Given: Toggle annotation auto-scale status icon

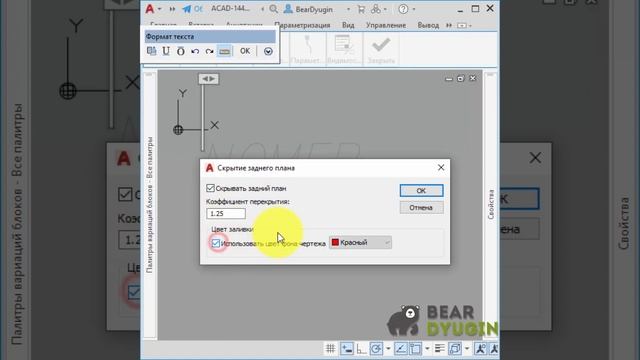Looking at the screenshot, I should [x=494, y=349].
